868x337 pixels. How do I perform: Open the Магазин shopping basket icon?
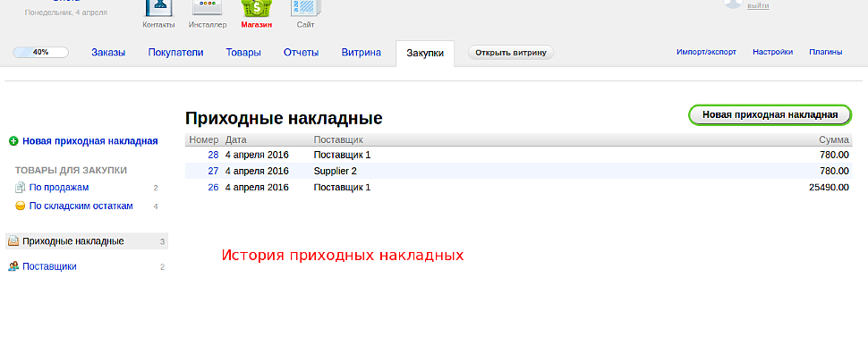click(256, 8)
